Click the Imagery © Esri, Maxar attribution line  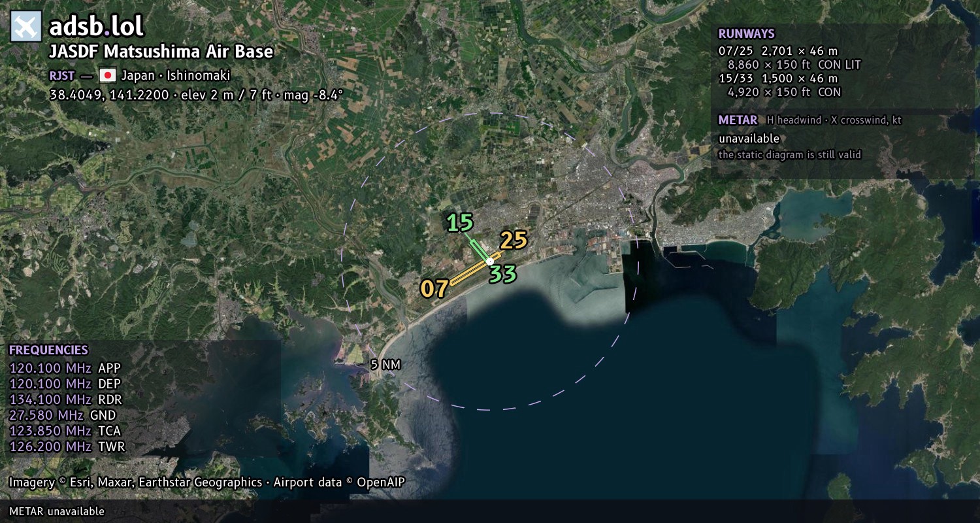click(207, 482)
